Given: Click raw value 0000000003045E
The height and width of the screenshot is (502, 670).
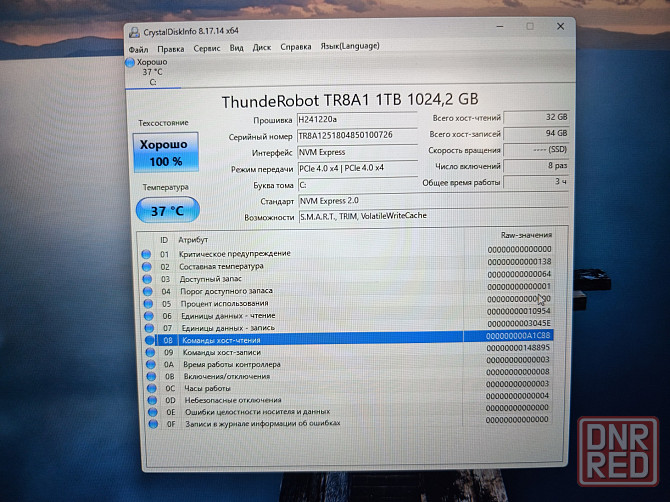Looking at the screenshot, I should (x=519, y=323).
